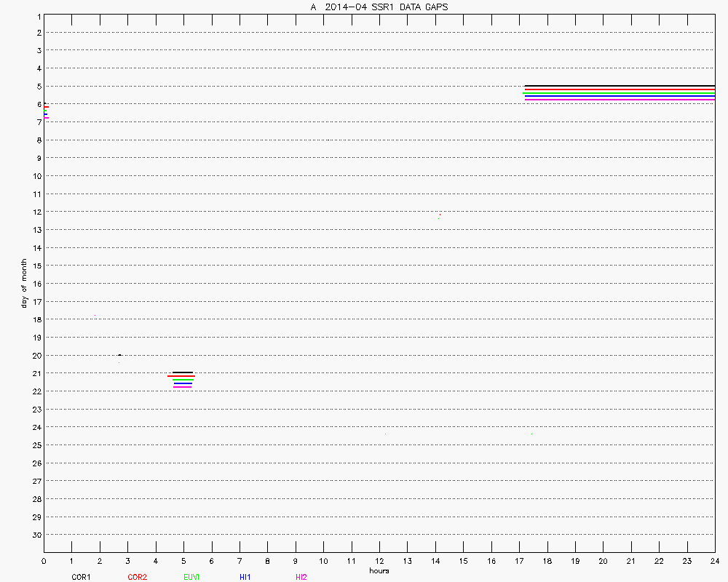Click the chart title "A 2014-04 SSR1 DATA GAPS"
This screenshot has width=728, height=582.
(379, 7)
